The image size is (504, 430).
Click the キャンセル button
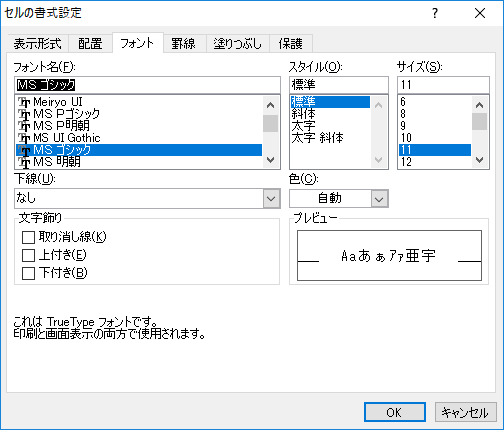[465, 412]
